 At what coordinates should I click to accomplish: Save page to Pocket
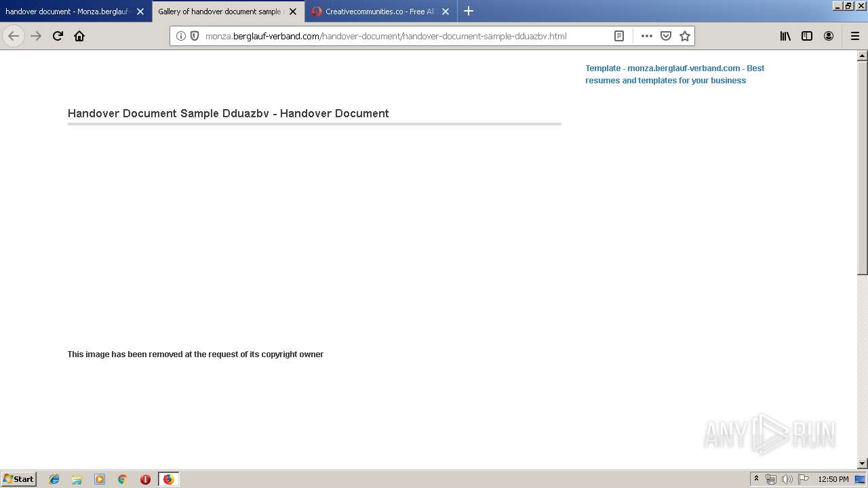(666, 36)
